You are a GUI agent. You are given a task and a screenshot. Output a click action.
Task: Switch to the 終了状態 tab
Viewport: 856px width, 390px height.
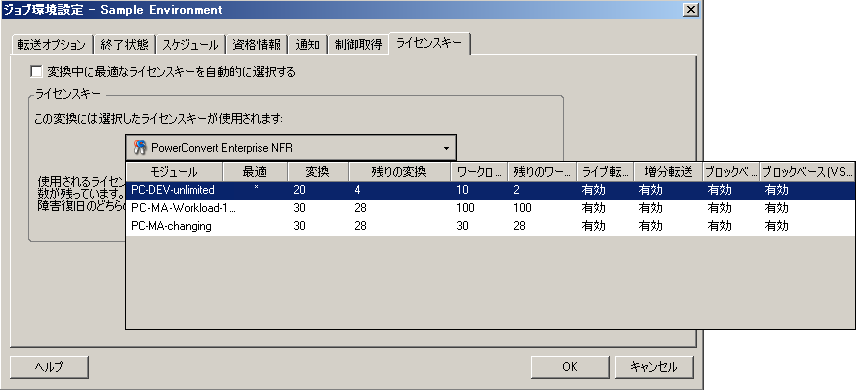(124, 45)
